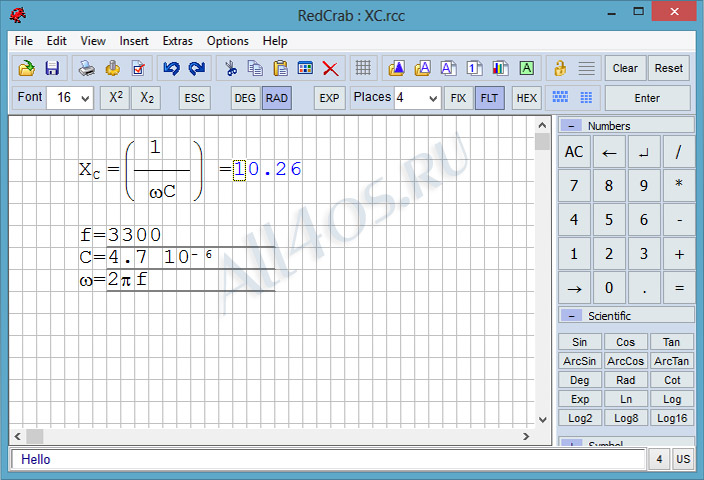704x480 pixels.
Task: Open the Places dropdown
Action: pos(433,98)
